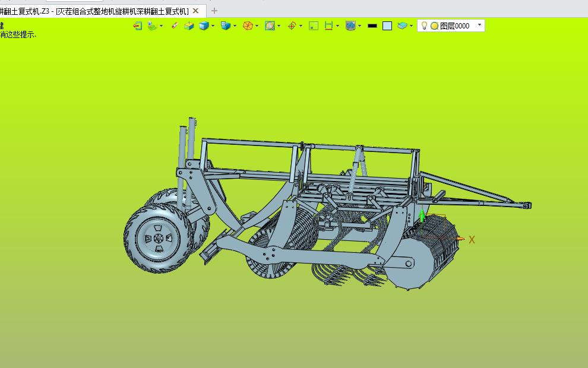The image size is (588, 368).
Task: Click the yellow-topped box icon in the toolbar
Action: coord(189,26)
